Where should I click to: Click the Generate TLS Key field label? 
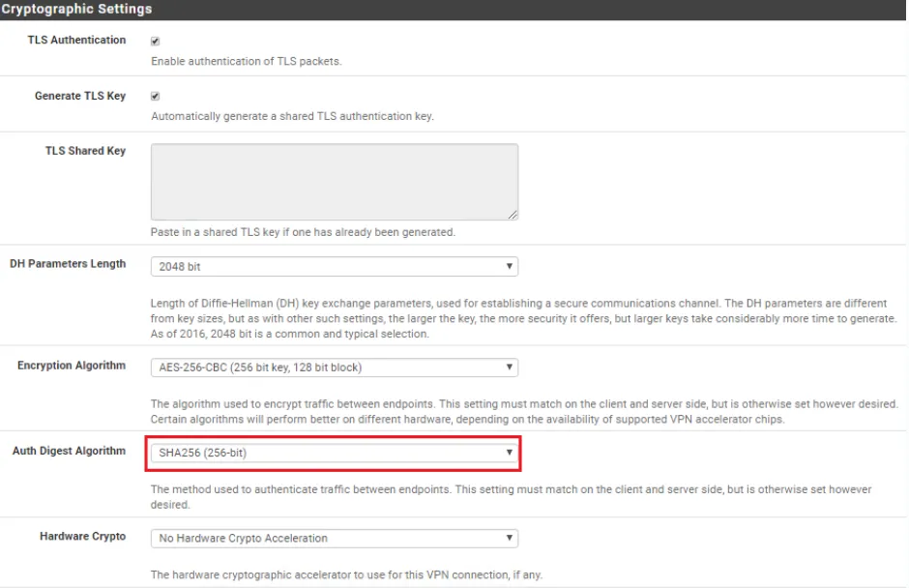[80, 96]
